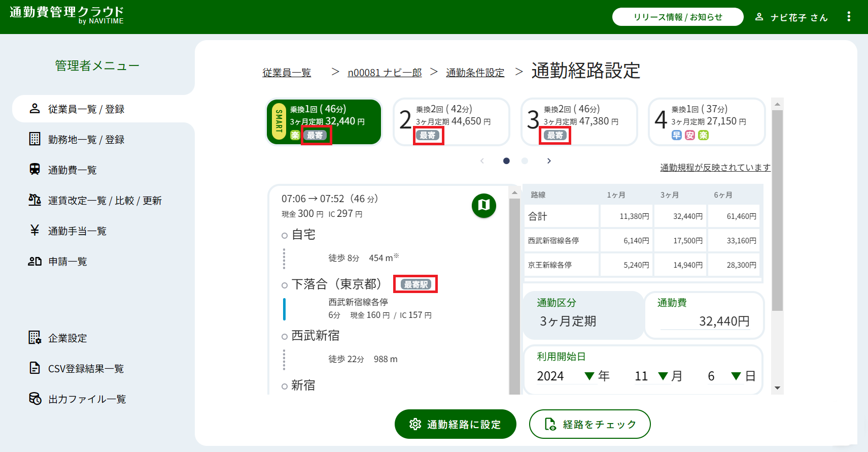The image size is (868, 452).
Task: Open the map view with green map icon
Action: pos(484,205)
